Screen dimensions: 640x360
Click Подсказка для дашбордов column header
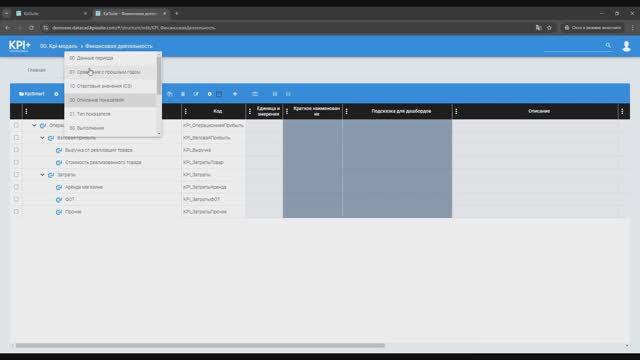[x=401, y=111]
